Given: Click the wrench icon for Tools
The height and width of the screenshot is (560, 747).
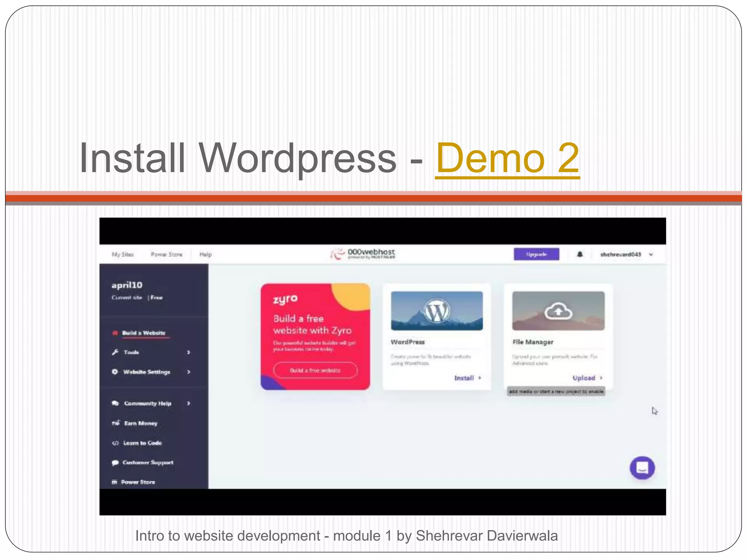Looking at the screenshot, I should coord(115,352).
